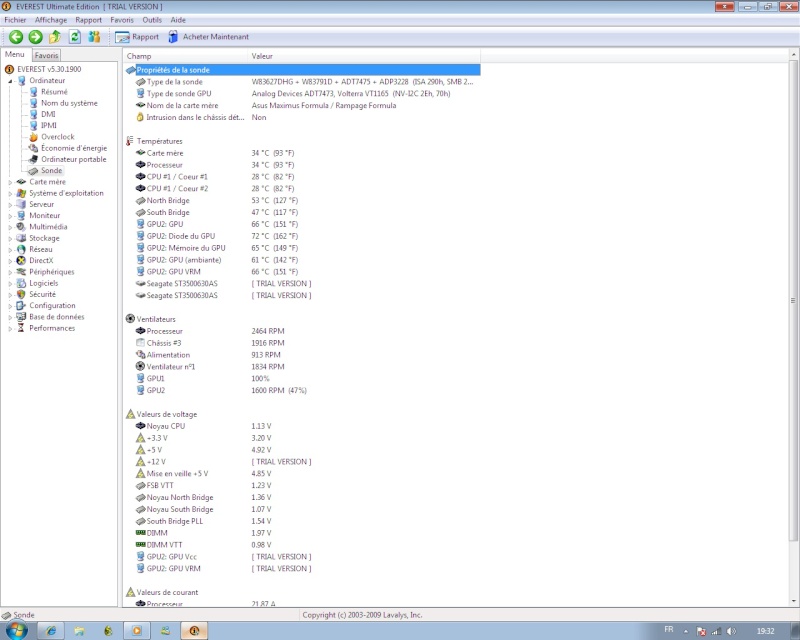Click the Températures thermometer icon

[x=130, y=141]
